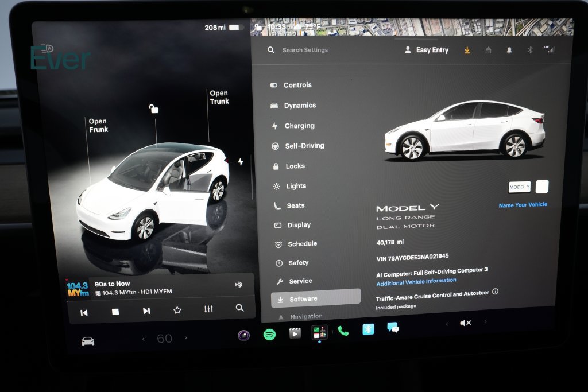Open Bluetooth settings in the top bar
588x392 pixels.
(530, 49)
